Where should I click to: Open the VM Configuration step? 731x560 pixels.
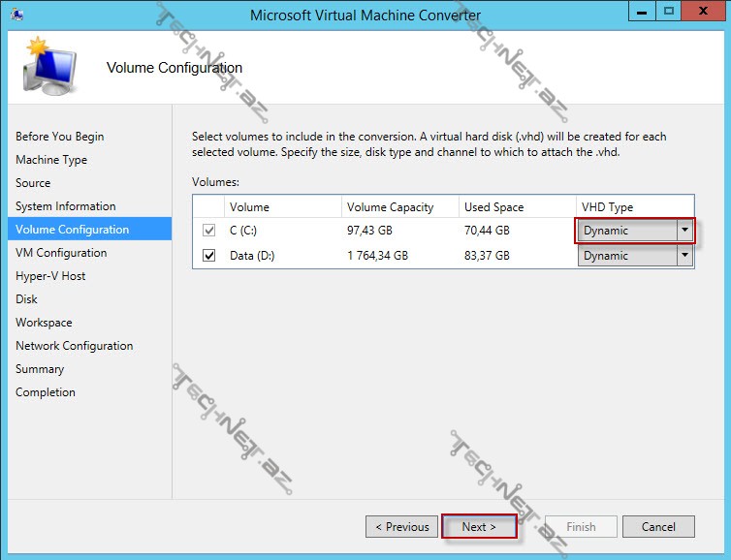61,253
